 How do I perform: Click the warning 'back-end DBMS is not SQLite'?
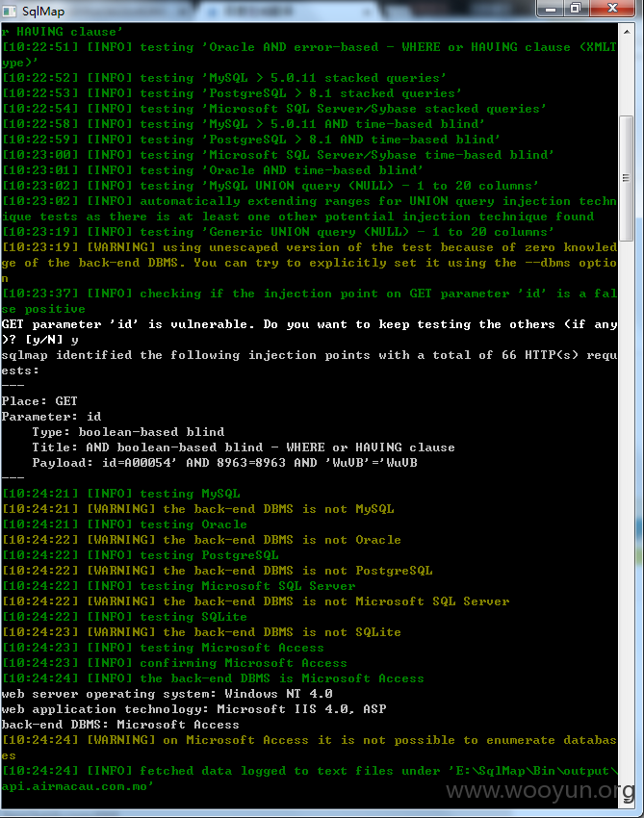pyautogui.click(x=201, y=631)
